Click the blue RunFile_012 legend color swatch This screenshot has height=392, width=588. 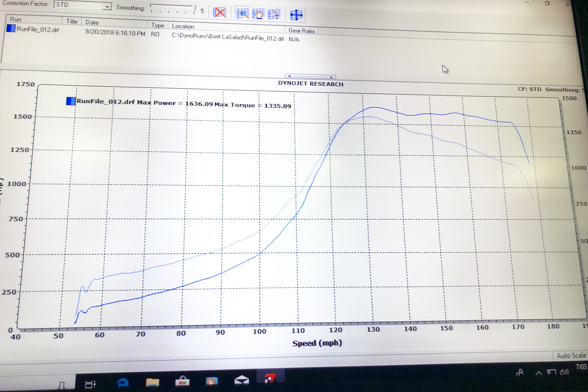coord(71,101)
